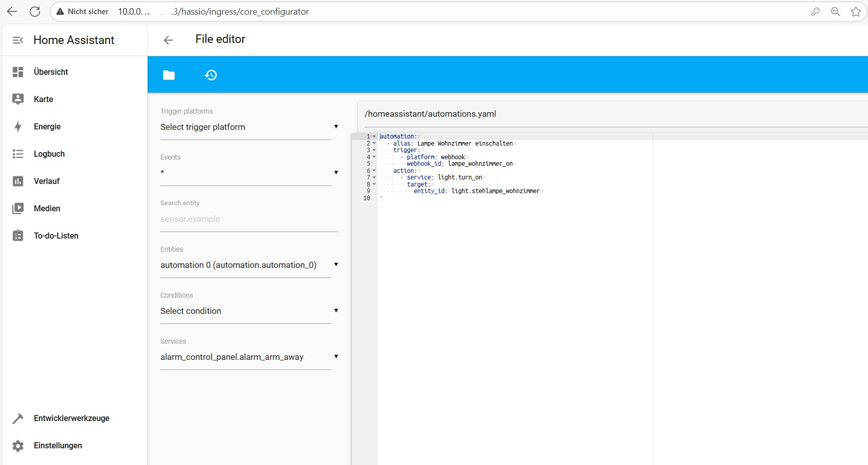Reload the page in browser
This screenshot has width=868, height=465.
point(35,12)
